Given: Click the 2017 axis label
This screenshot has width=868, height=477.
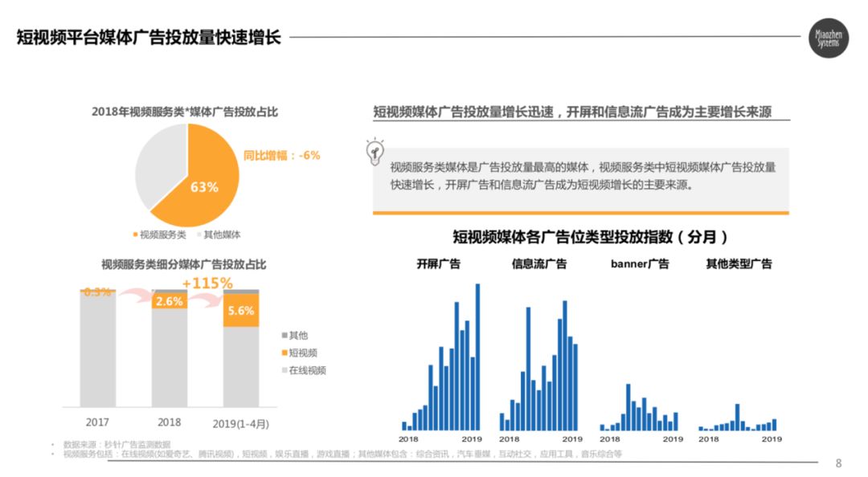Looking at the screenshot, I should [x=97, y=422].
